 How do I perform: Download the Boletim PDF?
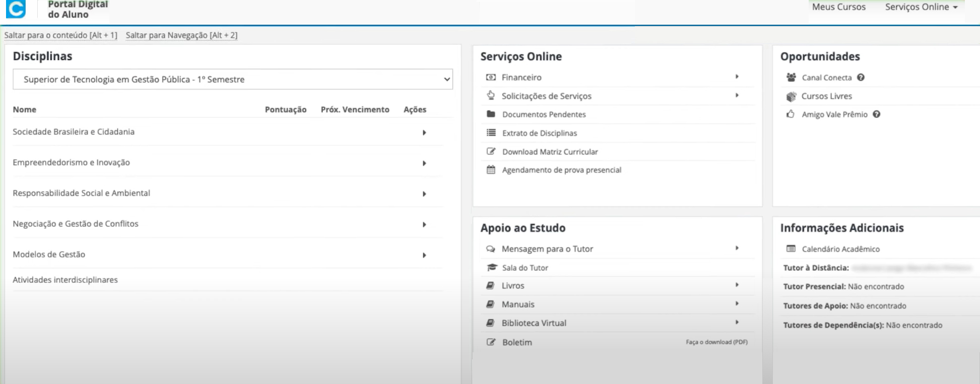[x=716, y=342]
